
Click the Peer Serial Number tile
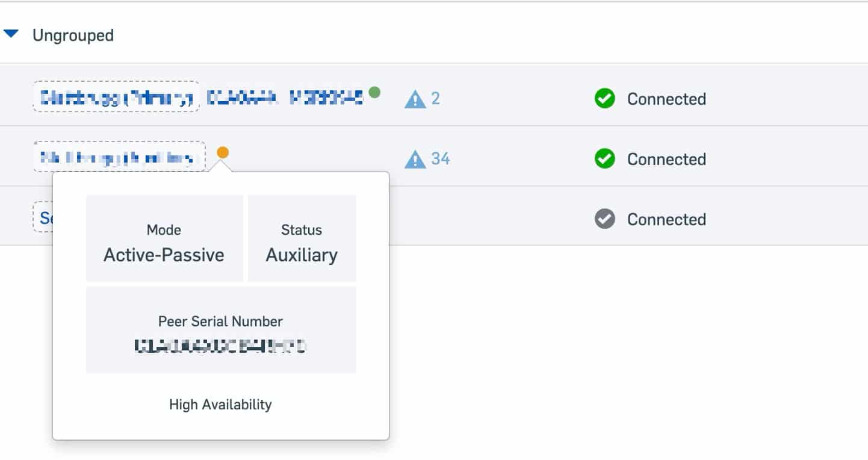(220, 330)
